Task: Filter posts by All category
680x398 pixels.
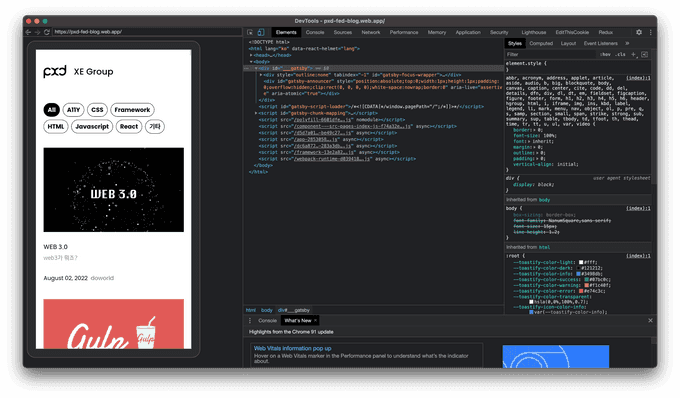Action: coord(52,110)
